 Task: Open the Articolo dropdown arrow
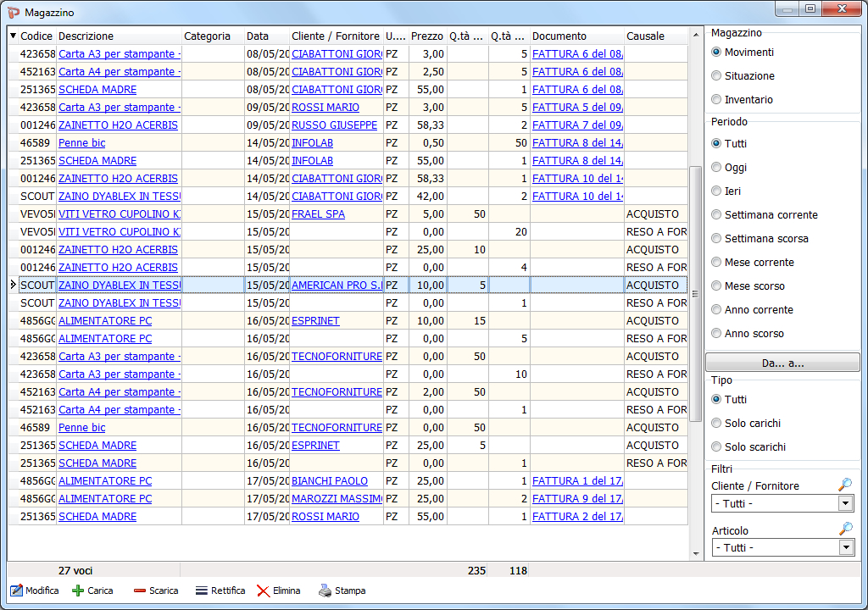pyautogui.click(x=845, y=548)
